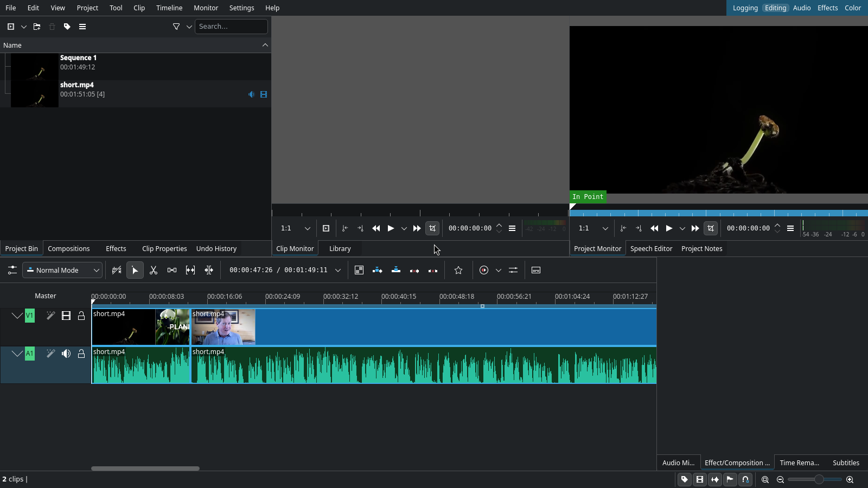Overwrite clip zone in timeline icon

(x=396, y=270)
